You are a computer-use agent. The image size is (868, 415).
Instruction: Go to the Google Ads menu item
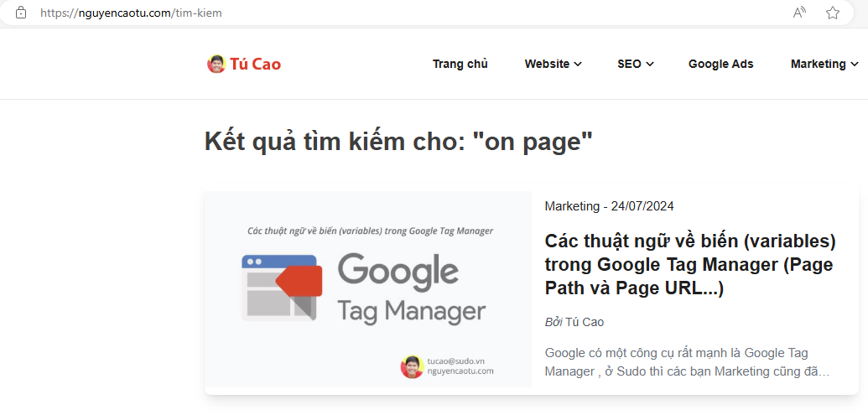coord(720,65)
